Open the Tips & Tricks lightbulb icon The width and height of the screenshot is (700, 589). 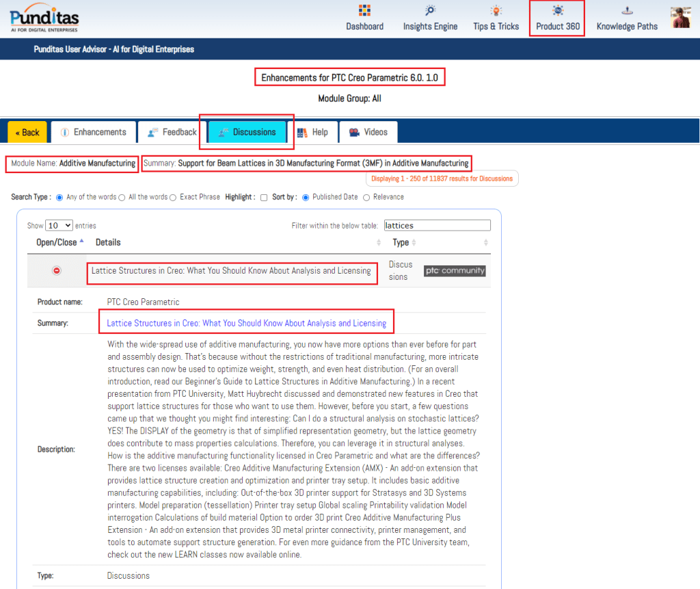[x=496, y=11]
